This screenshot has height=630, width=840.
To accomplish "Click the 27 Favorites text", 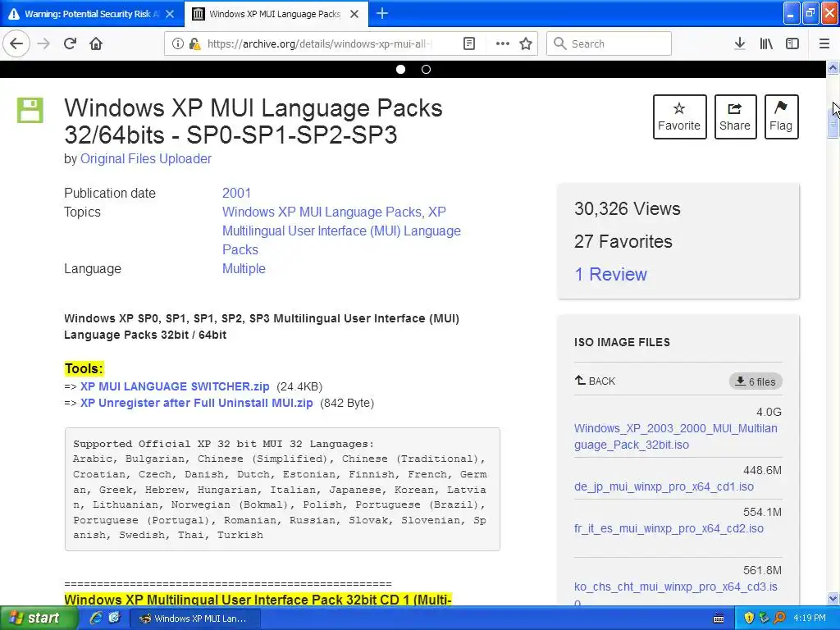I will pyautogui.click(x=623, y=242).
